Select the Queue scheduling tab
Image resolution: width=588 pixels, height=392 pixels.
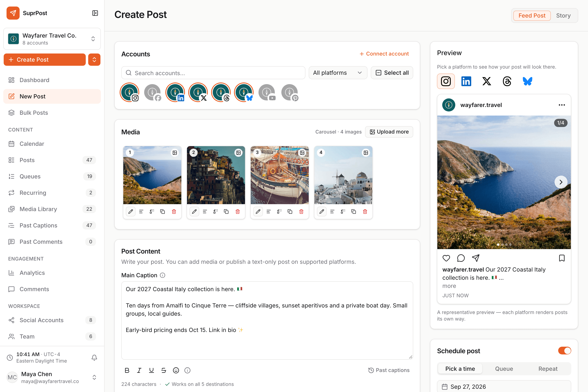(504, 369)
